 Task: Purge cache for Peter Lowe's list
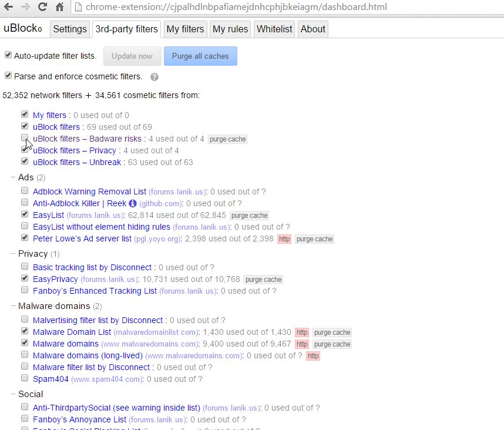click(314, 239)
